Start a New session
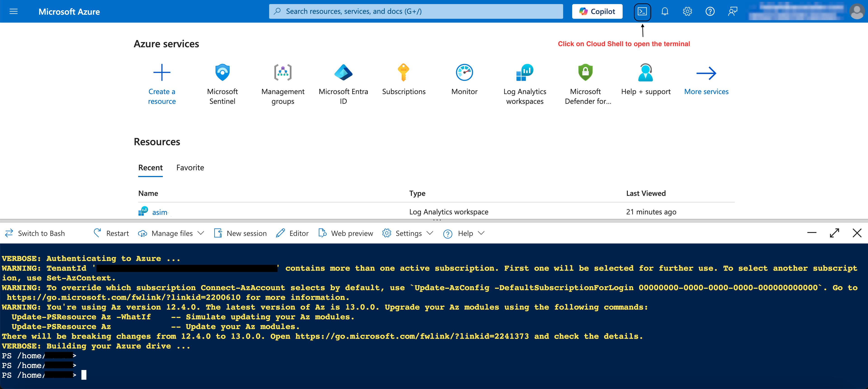 tap(240, 233)
